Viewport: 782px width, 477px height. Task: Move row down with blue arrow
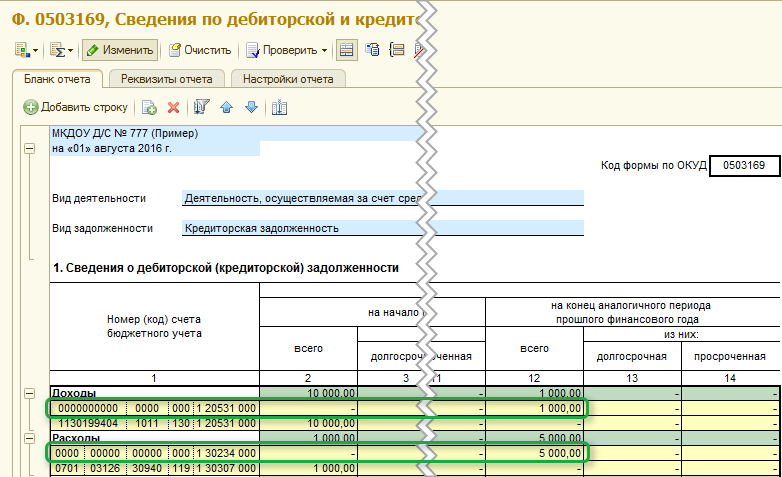251,107
